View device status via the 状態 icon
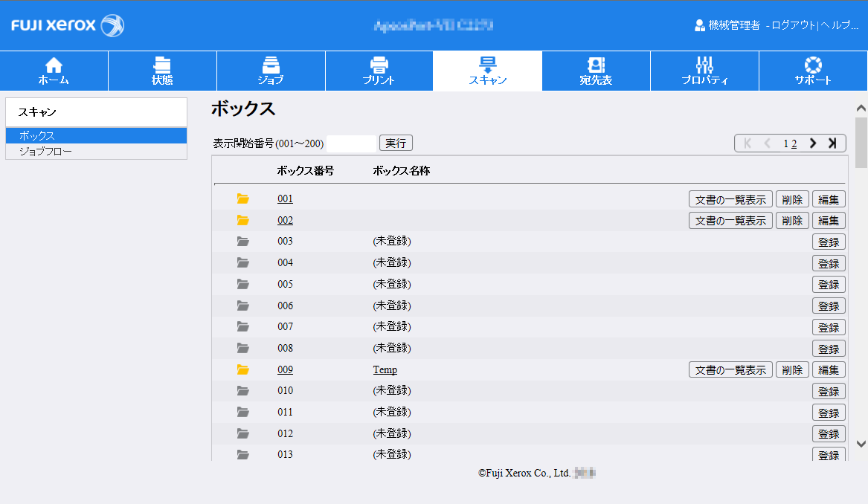 pyautogui.click(x=162, y=71)
